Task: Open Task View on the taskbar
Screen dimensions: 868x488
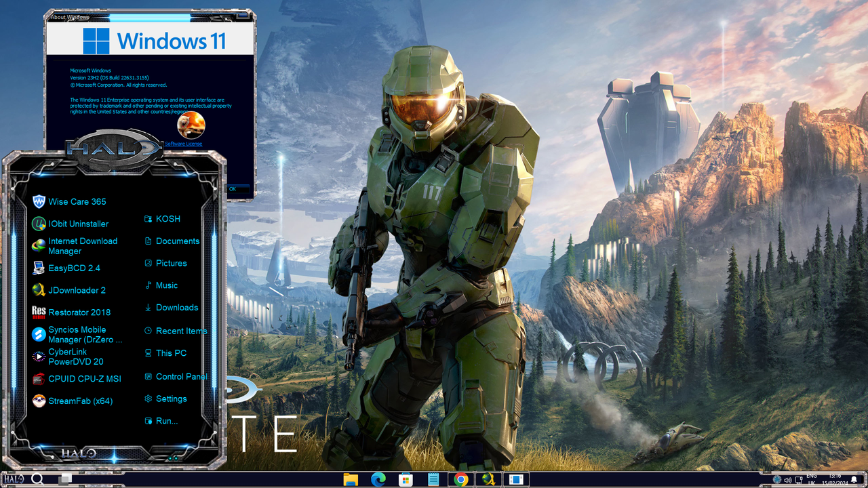Action: tap(65, 479)
